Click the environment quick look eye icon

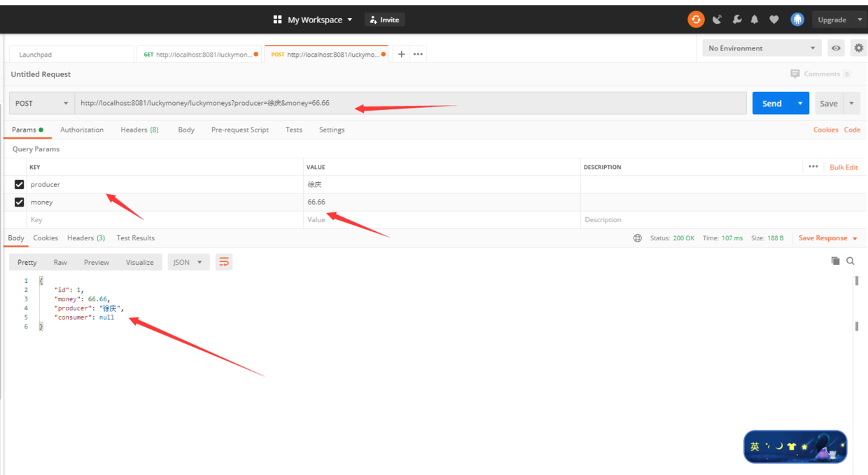[x=836, y=48]
